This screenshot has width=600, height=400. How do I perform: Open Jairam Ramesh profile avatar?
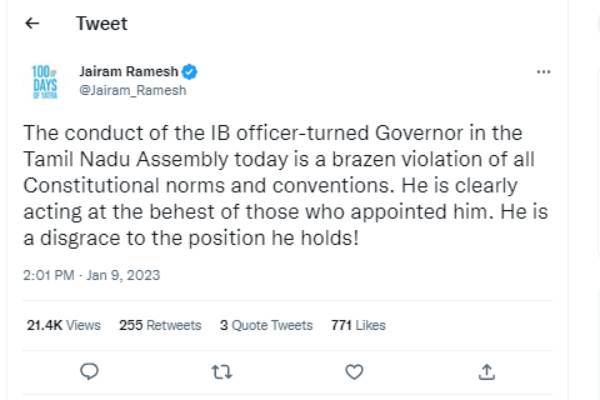click(47, 80)
